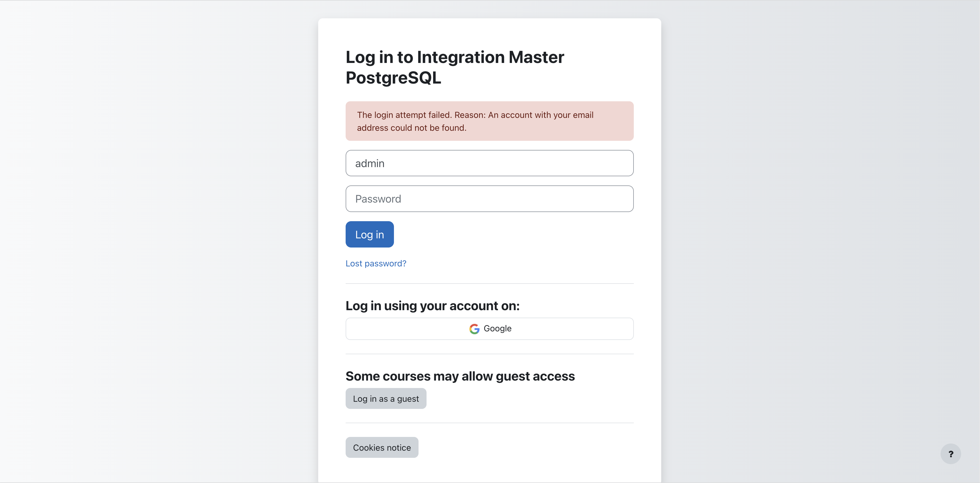980x483 pixels.
Task: Click Log in as a guest
Action: click(x=386, y=398)
